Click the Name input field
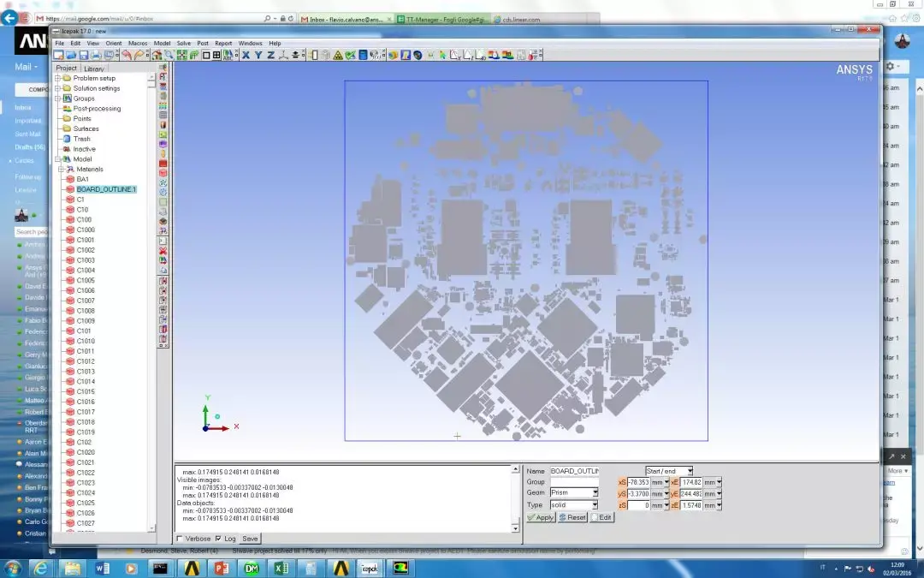 point(573,471)
